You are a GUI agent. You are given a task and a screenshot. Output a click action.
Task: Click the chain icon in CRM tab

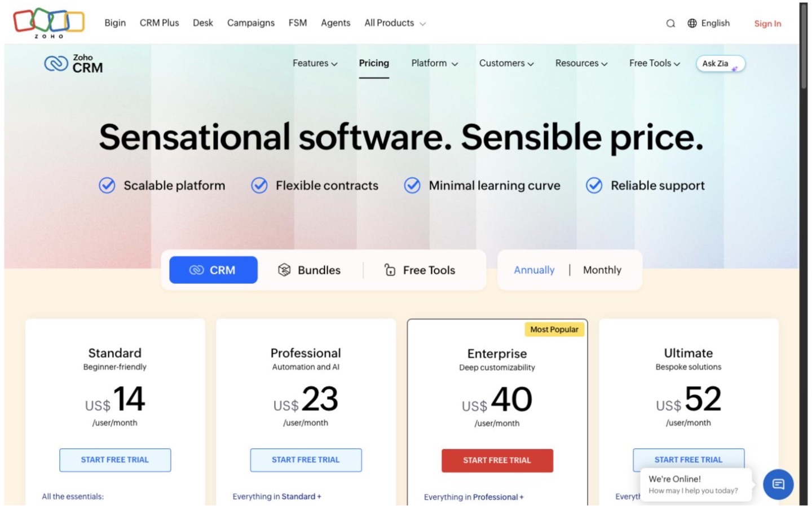coord(196,270)
